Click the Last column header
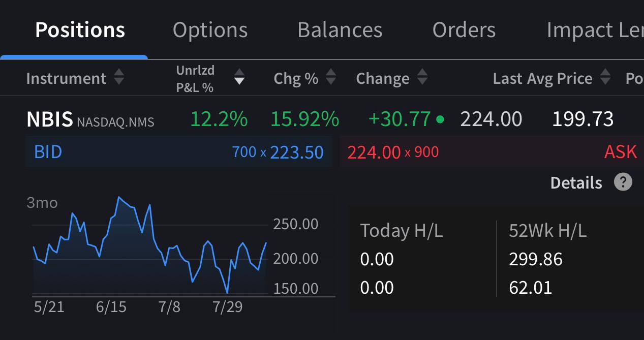Image resolution: width=644 pixels, height=340 pixels. click(507, 78)
